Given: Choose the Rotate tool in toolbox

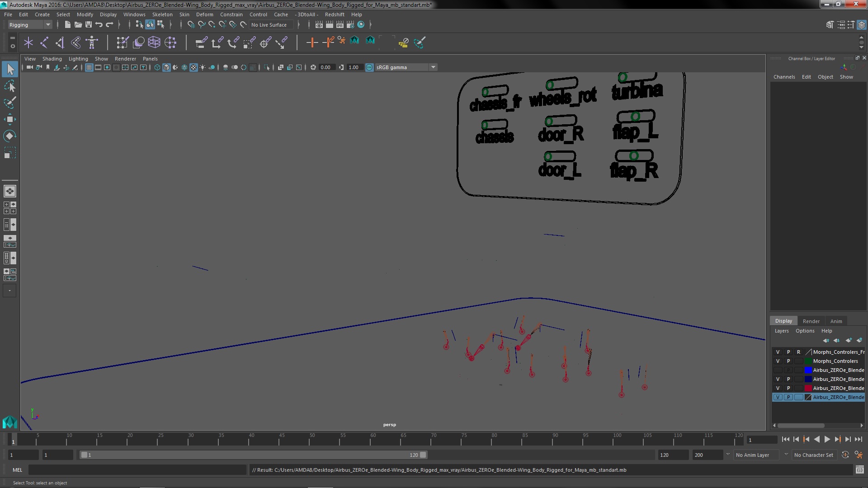Looking at the screenshot, I should click(x=10, y=136).
